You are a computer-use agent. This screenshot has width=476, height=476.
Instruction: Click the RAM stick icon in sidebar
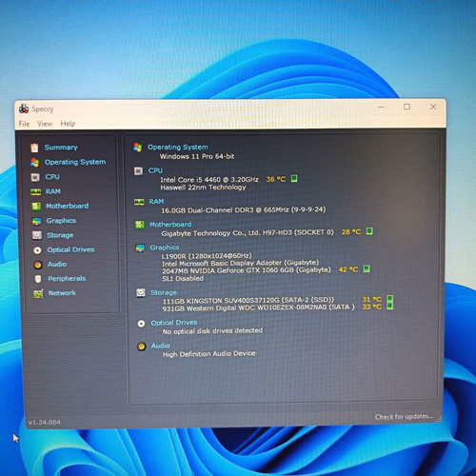click(35, 191)
